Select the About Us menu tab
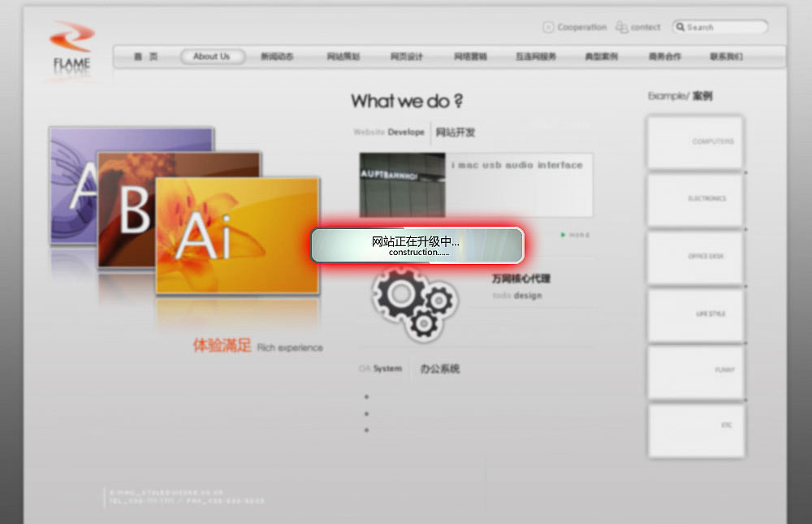This screenshot has height=524, width=812. pos(212,57)
